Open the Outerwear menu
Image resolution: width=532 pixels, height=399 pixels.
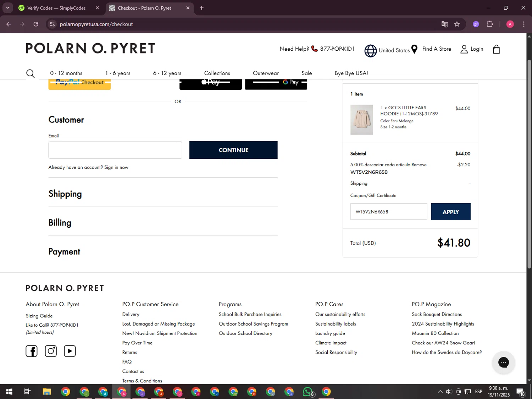[x=266, y=73]
